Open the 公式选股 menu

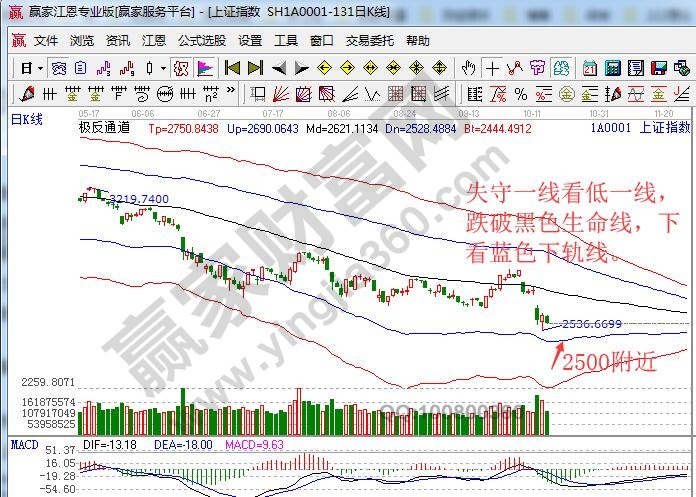click(x=204, y=41)
